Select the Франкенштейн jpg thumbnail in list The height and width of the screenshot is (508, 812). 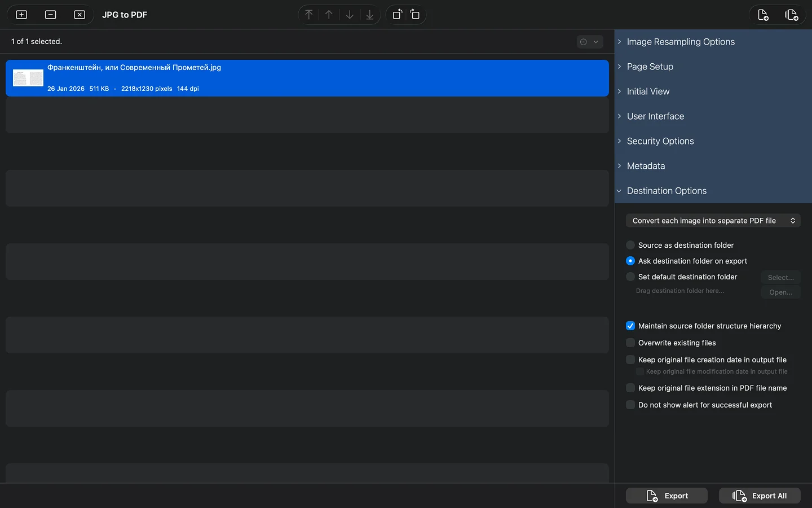[x=28, y=78]
